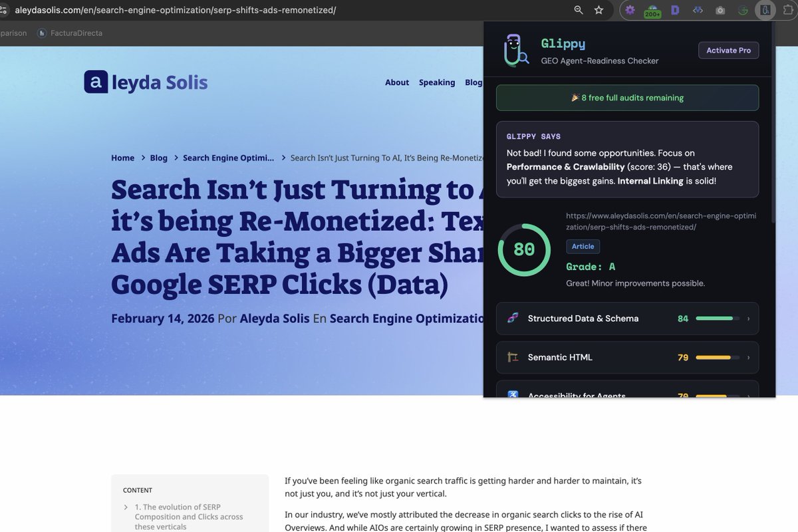Screen dimensions: 798x532
Task: Open the blue code-brackets extension
Action: tap(698, 10)
